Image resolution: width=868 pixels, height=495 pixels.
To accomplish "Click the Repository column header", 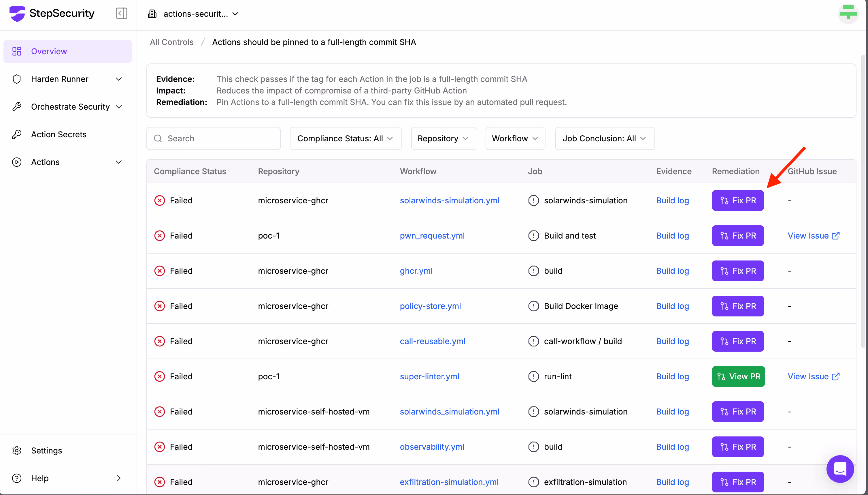I will (278, 171).
